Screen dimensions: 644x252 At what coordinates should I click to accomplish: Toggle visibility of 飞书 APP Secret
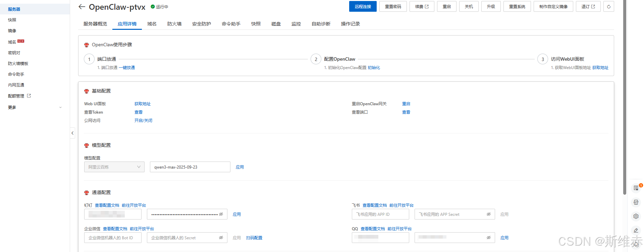point(489,214)
